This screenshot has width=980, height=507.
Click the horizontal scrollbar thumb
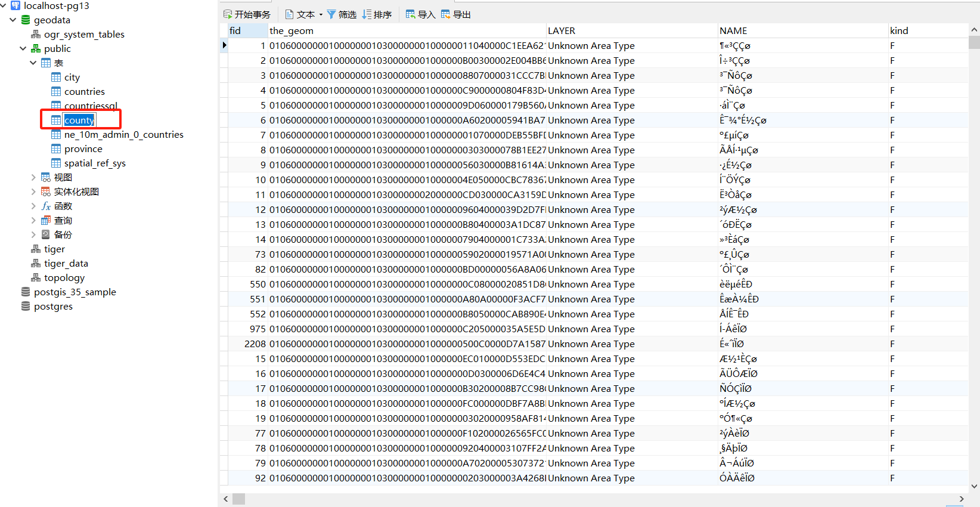[238, 499]
